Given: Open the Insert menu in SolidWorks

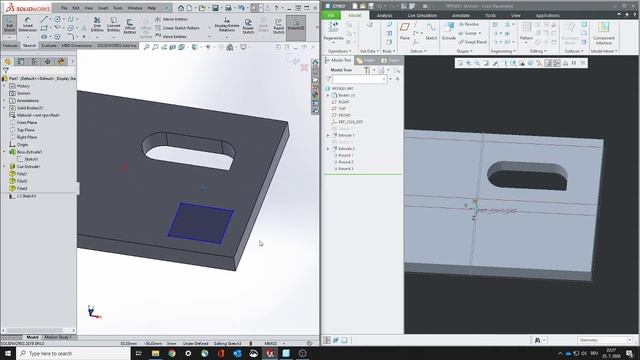Looking at the screenshot, I should click(x=103, y=8).
